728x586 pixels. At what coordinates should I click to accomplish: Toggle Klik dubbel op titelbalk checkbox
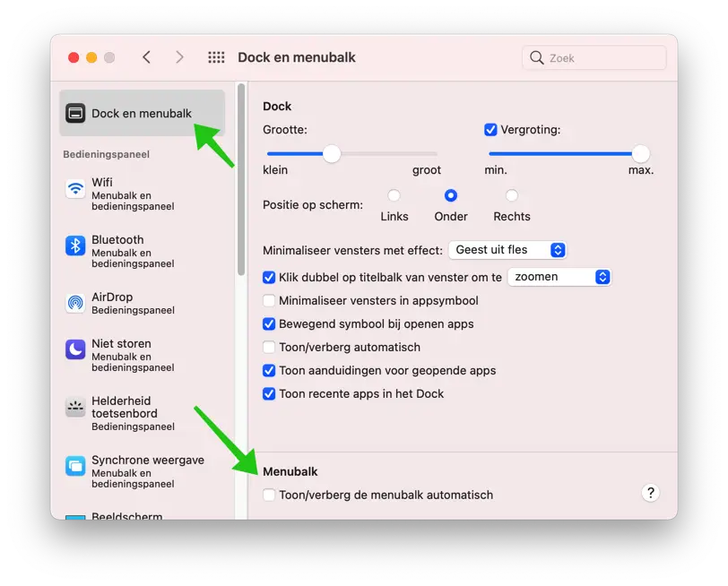point(269,278)
